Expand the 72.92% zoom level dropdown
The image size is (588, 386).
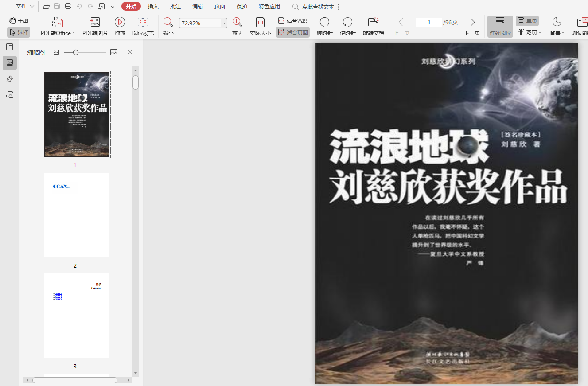click(x=224, y=23)
